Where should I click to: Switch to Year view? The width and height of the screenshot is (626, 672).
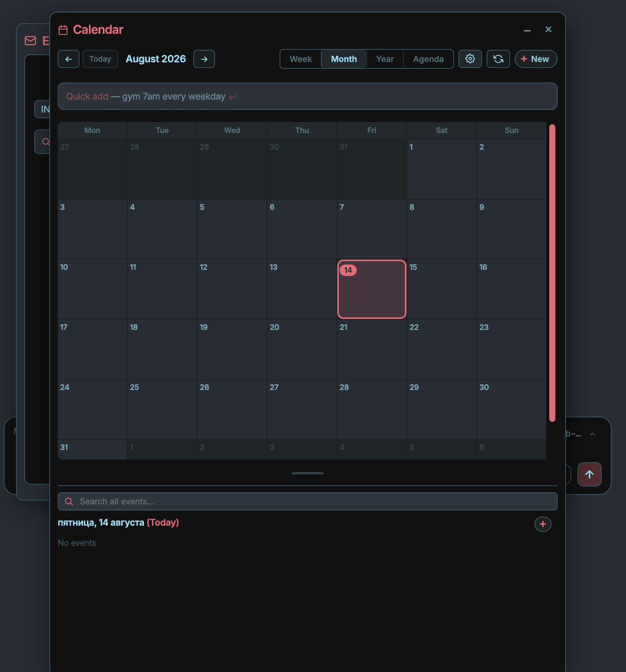[x=385, y=59]
